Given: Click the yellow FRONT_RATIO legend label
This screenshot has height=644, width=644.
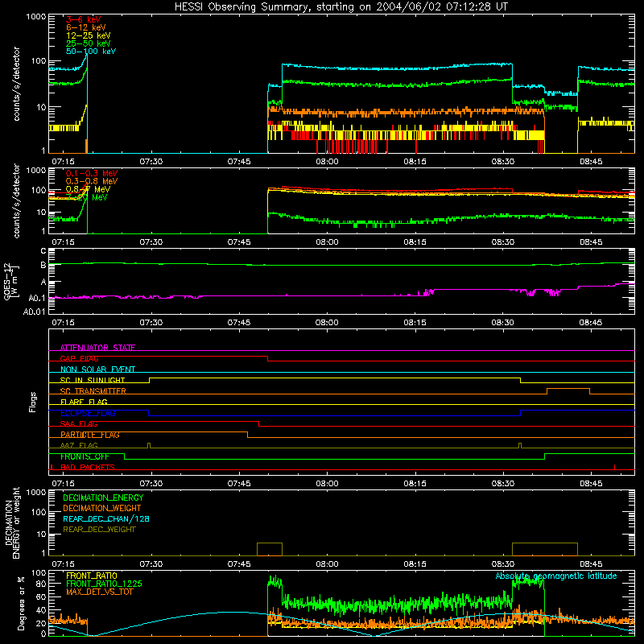Looking at the screenshot, I should coord(92,576).
